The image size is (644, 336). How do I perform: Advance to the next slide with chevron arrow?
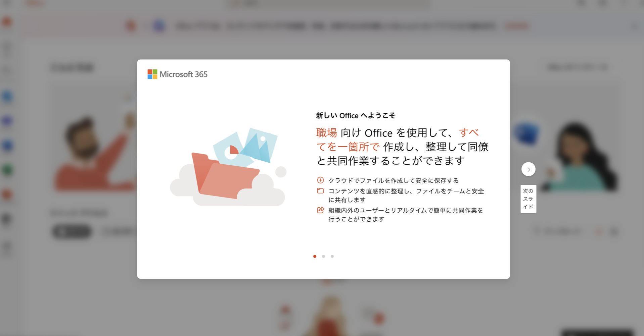528,169
